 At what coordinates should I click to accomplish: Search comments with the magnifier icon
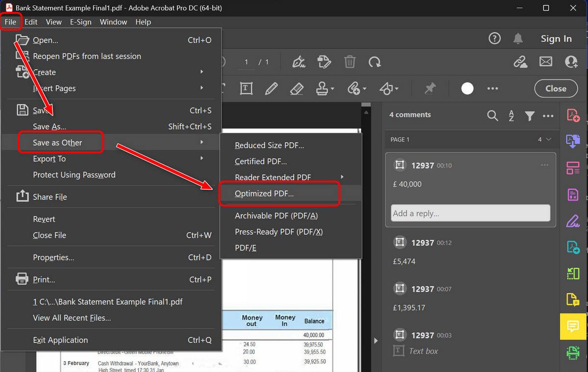(x=492, y=115)
